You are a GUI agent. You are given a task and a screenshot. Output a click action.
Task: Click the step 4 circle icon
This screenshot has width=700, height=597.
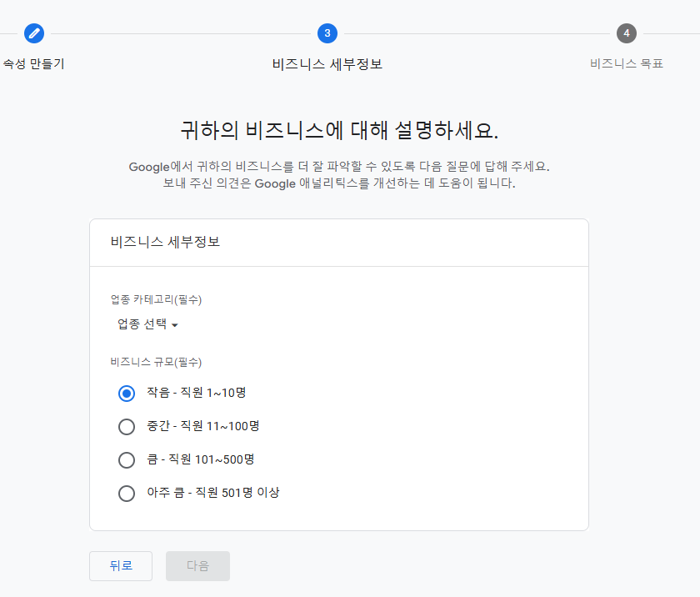(627, 33)
